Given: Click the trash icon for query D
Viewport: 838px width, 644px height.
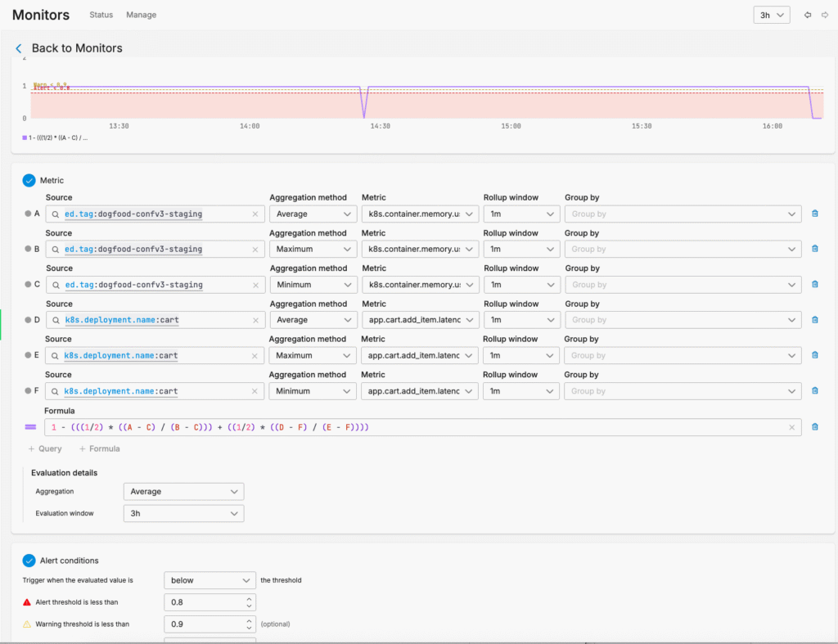Looking at the screenshot, I should coord(814,320).
